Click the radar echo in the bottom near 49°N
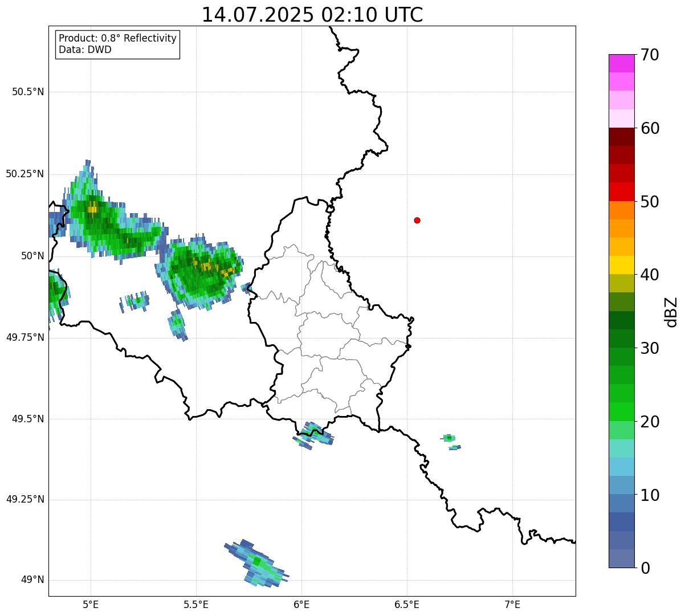 (256, 563)
